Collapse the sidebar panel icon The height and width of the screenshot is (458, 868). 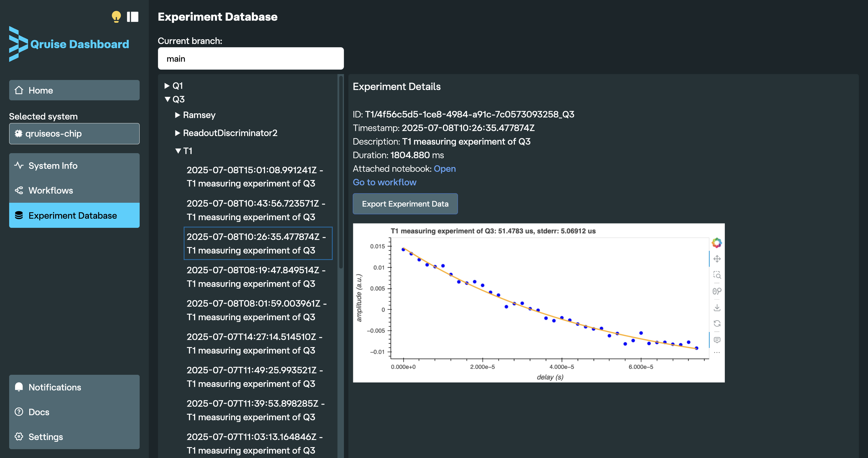[x=133, y=17]
